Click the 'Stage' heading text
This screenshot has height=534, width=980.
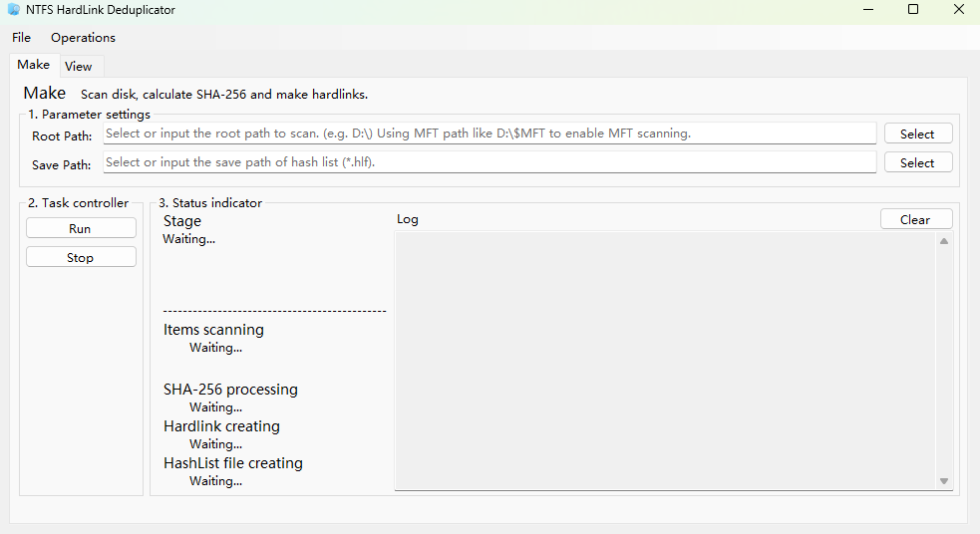(x=182, y=221)
